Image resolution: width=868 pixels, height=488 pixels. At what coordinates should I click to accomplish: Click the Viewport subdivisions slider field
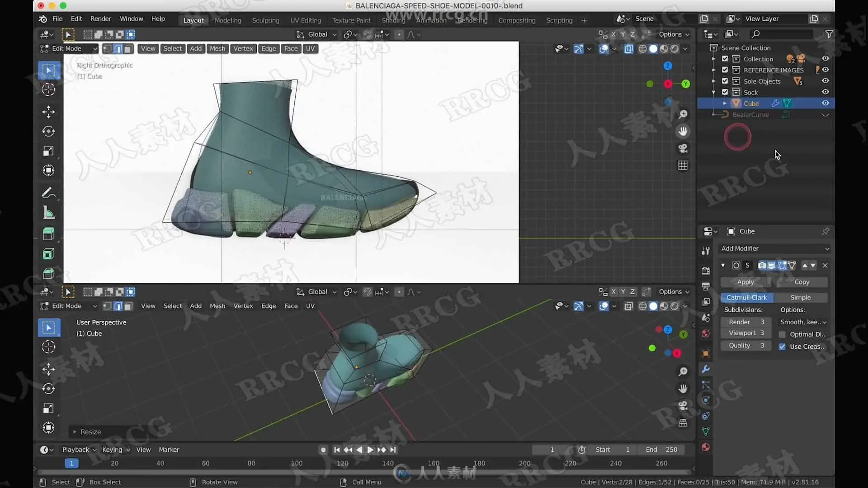pyautogui.click(x=746, y=333)
